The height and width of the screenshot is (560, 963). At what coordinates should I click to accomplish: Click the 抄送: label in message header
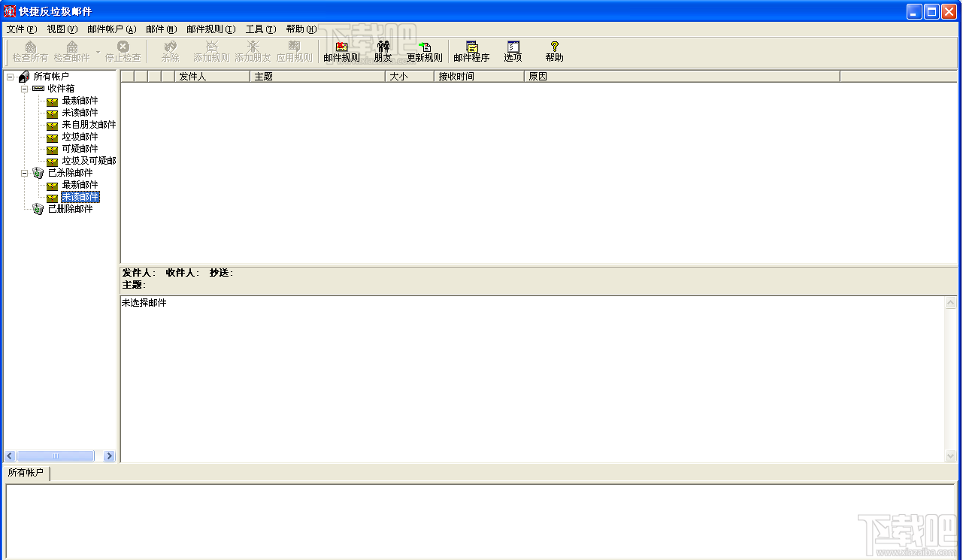click(221, 273)
